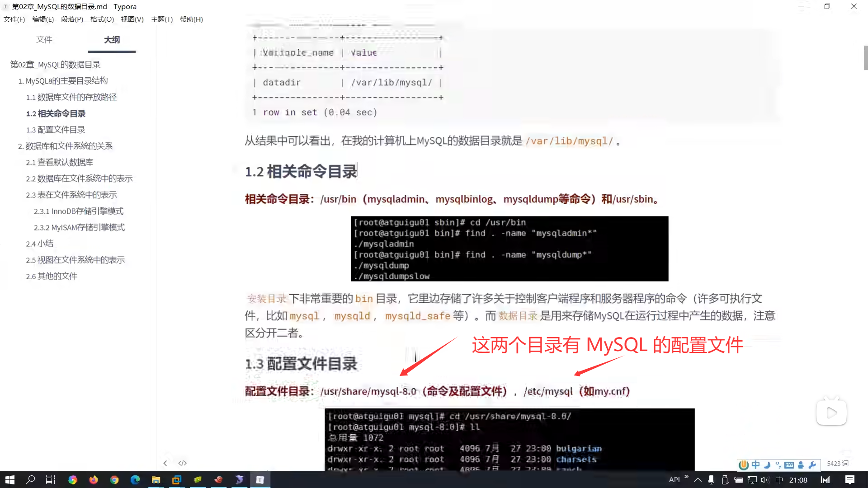Open the notification center icon
The image size is (868, 488).
(850, 480)
